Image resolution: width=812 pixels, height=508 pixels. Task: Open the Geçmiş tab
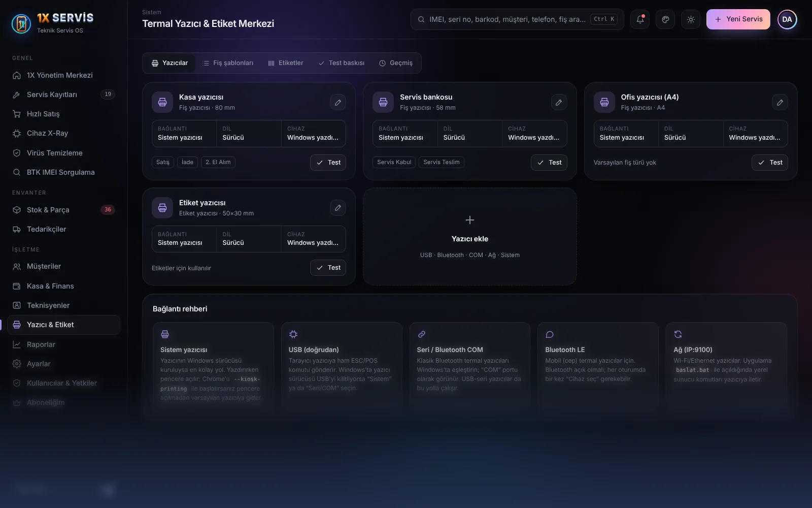(x=396, y=63)
